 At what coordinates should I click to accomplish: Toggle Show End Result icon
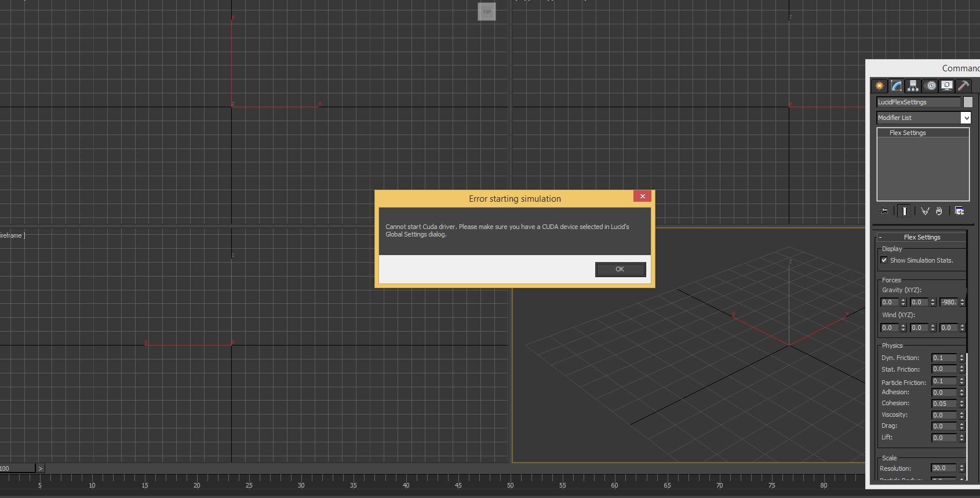904,211
